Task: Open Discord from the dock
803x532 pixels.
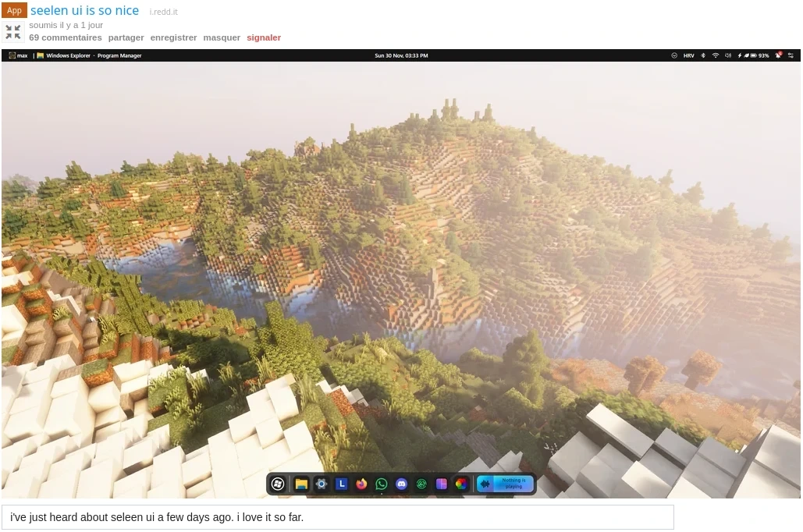Action: pos(401,484)
